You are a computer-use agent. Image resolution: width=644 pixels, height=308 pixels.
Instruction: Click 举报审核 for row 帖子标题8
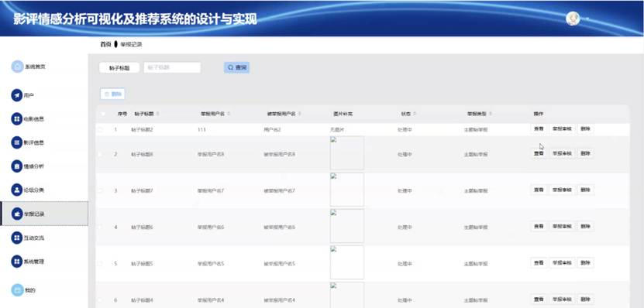[x=562, y=153]
